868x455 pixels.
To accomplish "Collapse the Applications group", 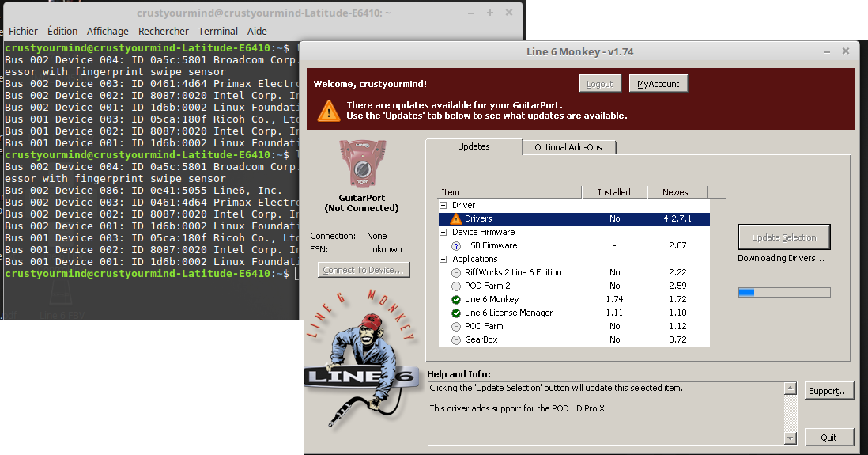I will [443, 259].
